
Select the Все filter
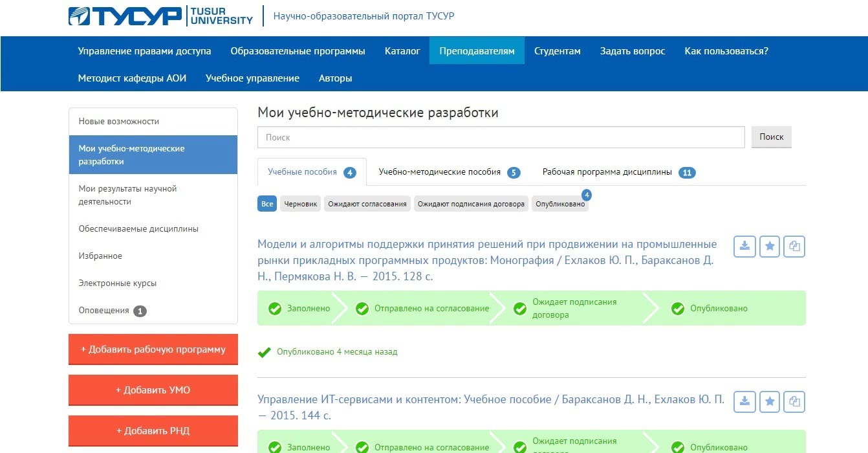(x=267, y=204)
